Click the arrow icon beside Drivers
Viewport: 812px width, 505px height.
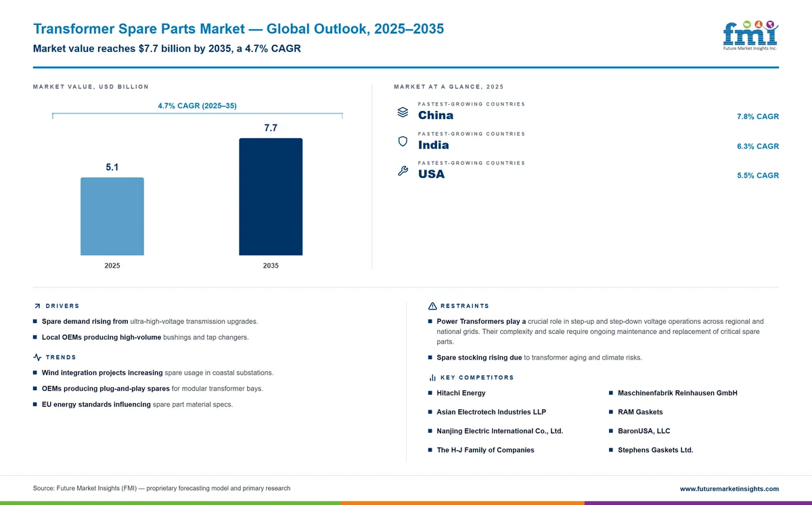(x=37, y=306)
